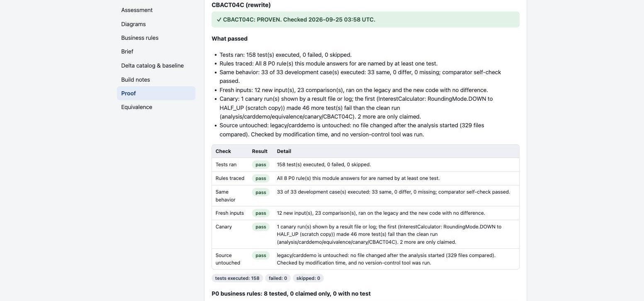Click the 'Tests ran: 158 test(s)' bullet
The width and height of the screenshot is (644, 301).
click(286, 55)
